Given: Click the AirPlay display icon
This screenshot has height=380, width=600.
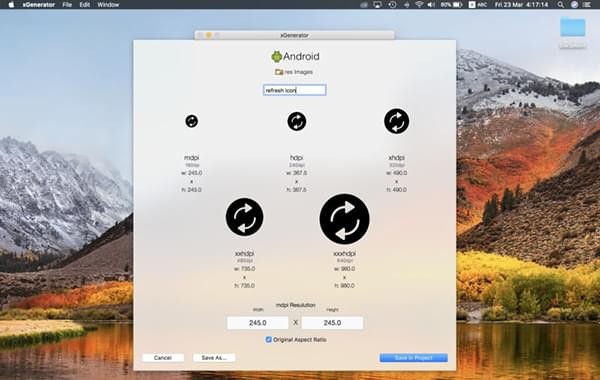Looking at the screenshot, I should tap(378, 5).
